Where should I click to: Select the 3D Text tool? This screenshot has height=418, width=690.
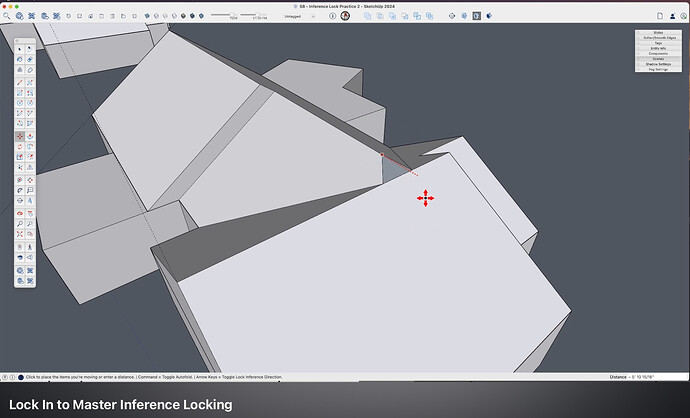(30, 200)
